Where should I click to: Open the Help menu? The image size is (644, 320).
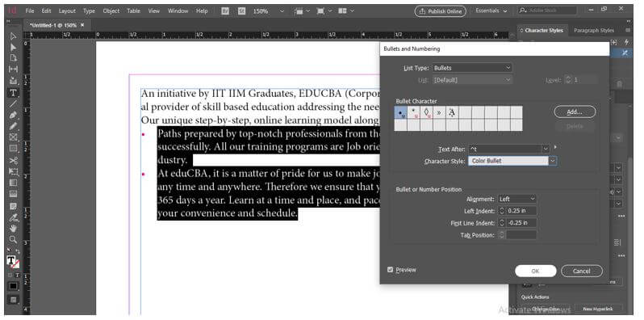pos(202,11)
